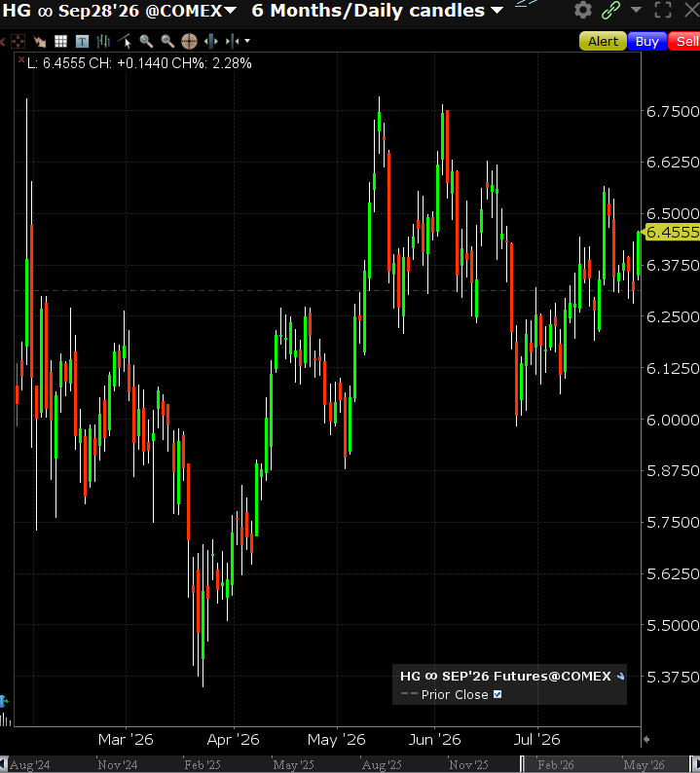Open the dropdown arrow beside link icon
The height and width of the screenshot is (773, 700).
click(636, 10)
